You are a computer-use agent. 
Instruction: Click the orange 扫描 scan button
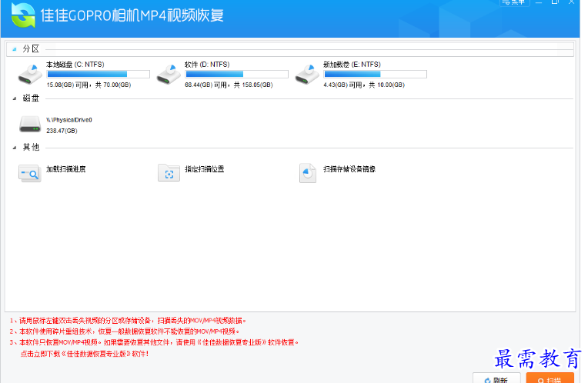[x=550, y=379]
